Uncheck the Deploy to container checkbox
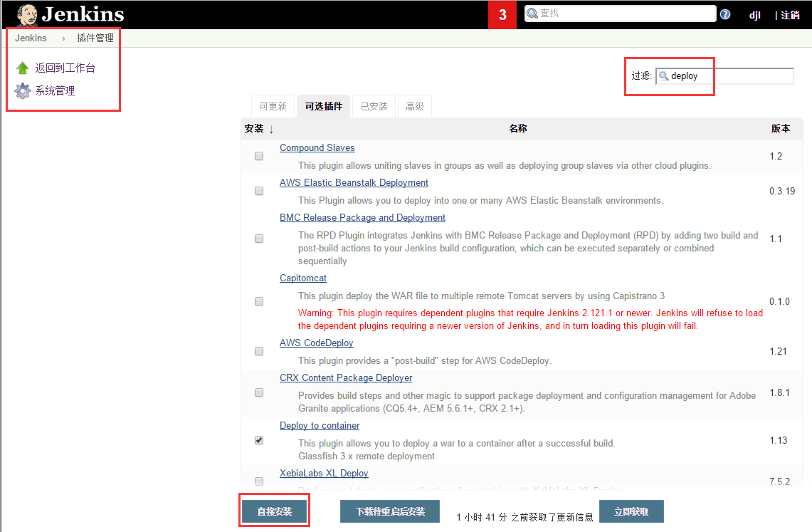Screen dimensions: 812x532 (259, 440)
